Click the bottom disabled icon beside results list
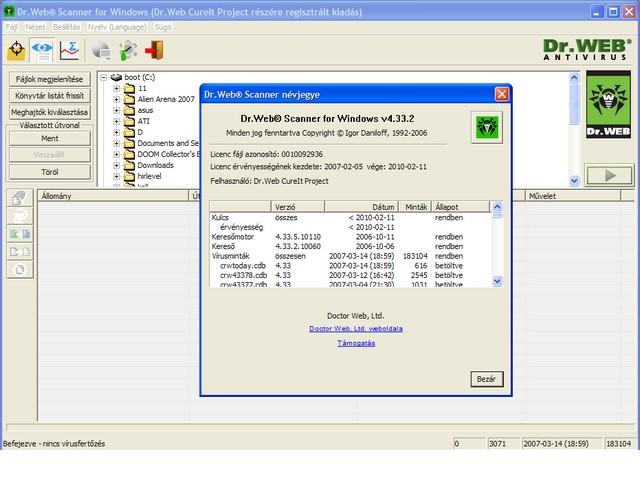This screenshot has height=480, width=640. coord(20,269)
